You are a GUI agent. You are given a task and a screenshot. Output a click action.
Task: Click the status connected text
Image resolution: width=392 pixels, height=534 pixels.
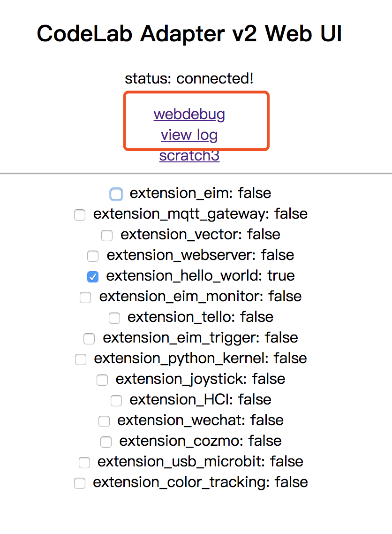click(189, 78)
